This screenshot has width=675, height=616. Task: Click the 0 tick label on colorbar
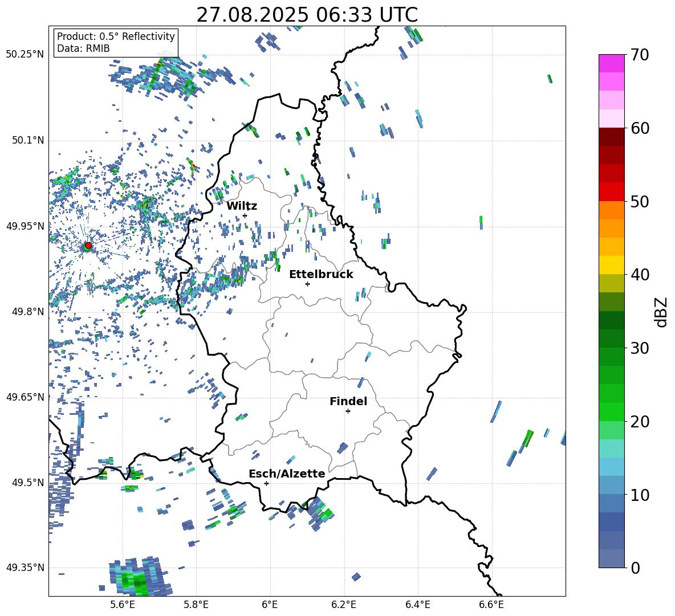(635, 568)
